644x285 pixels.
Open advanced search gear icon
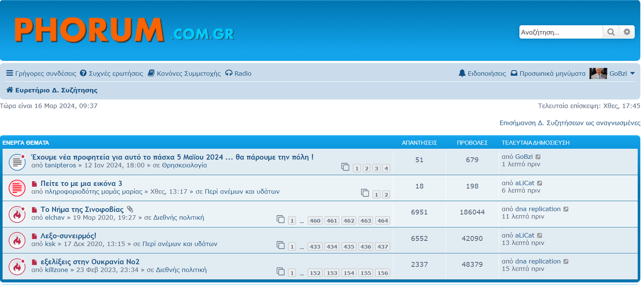627,32
